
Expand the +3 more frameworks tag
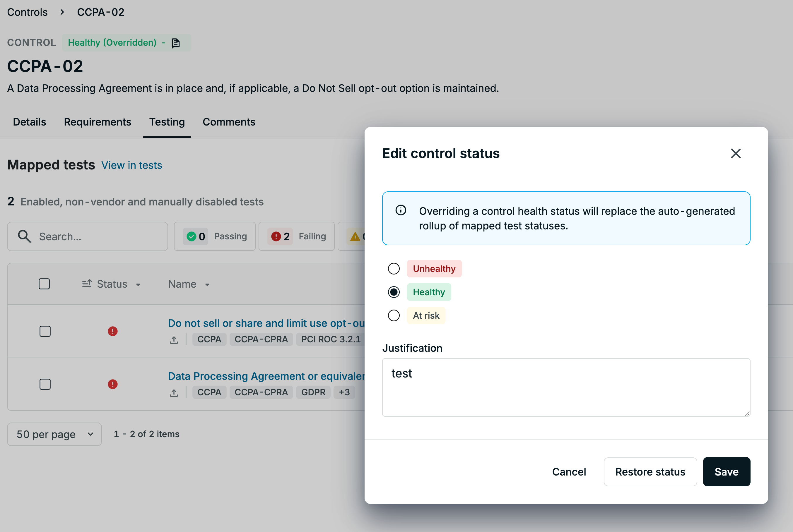344,392
